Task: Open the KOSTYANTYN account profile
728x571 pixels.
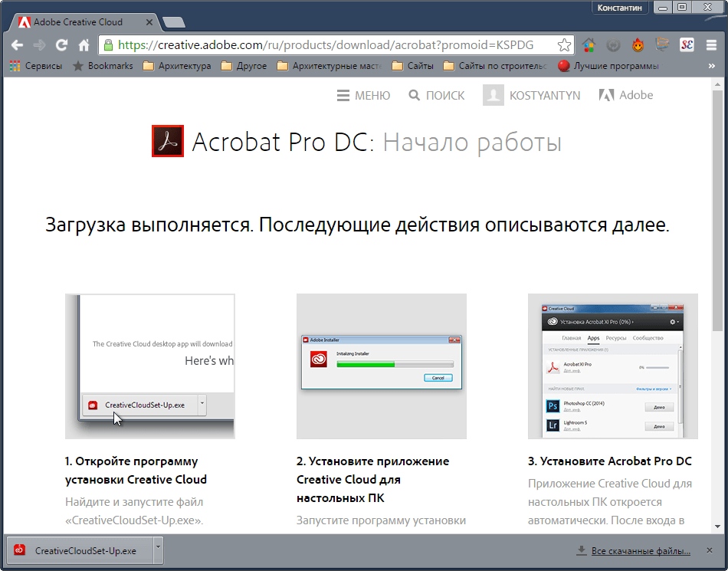Action: click(x=532, y=95)
